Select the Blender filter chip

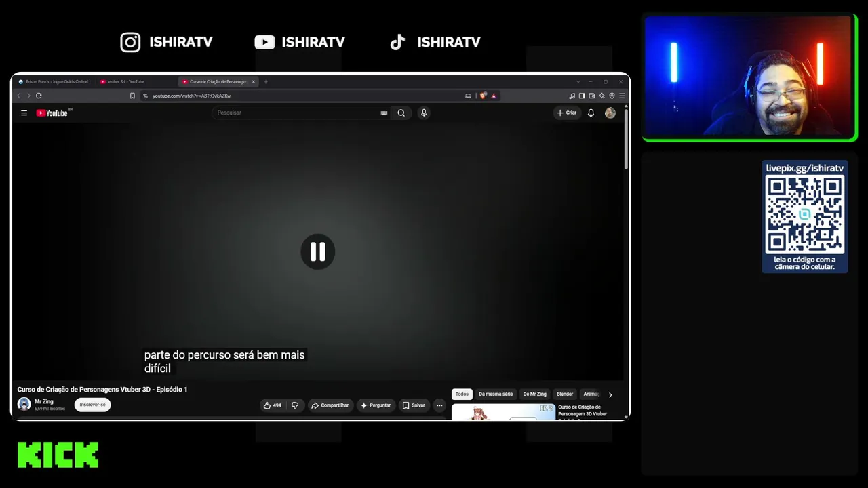(x=565, y=394)
